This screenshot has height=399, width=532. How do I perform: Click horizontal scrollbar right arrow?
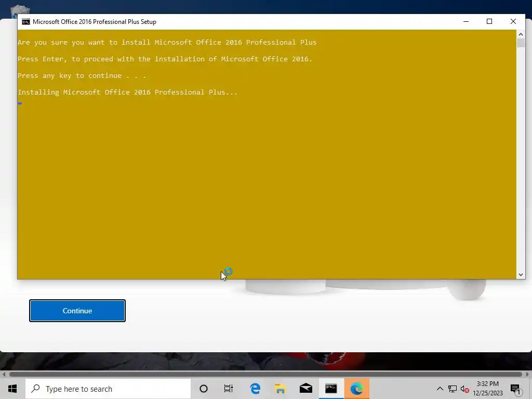(x=528, y=374)
